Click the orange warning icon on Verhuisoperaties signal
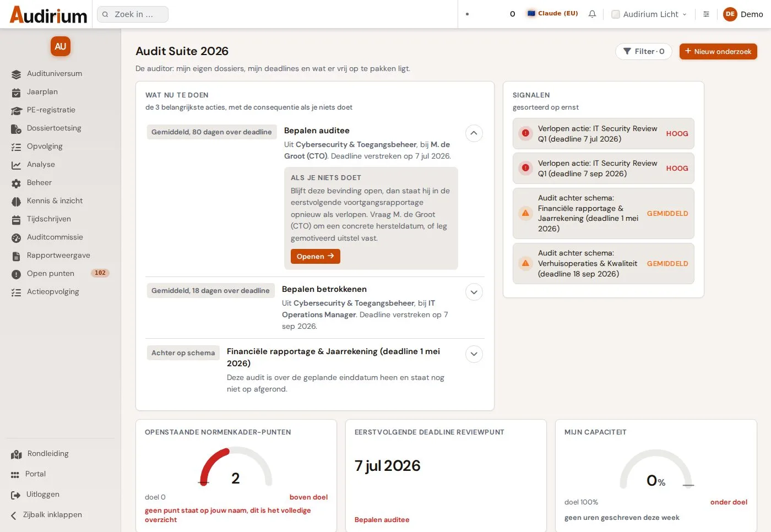The image size is (771, 532). click(x=525, y=263)
